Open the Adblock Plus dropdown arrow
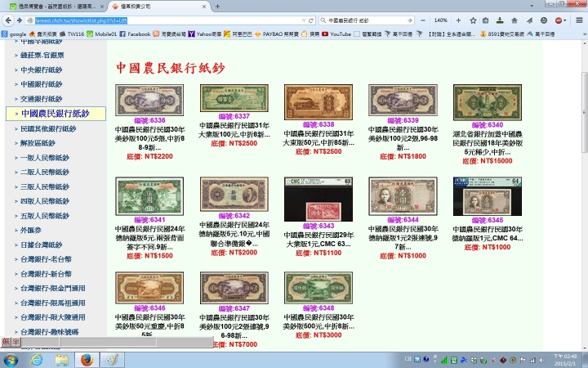This screenshot has width=588, height=368. click(x=565, y=20)
